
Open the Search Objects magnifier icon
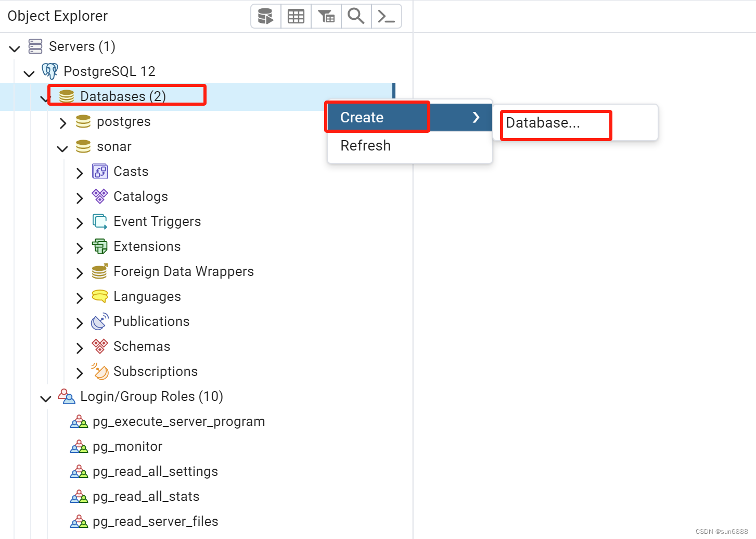(356, 16)
